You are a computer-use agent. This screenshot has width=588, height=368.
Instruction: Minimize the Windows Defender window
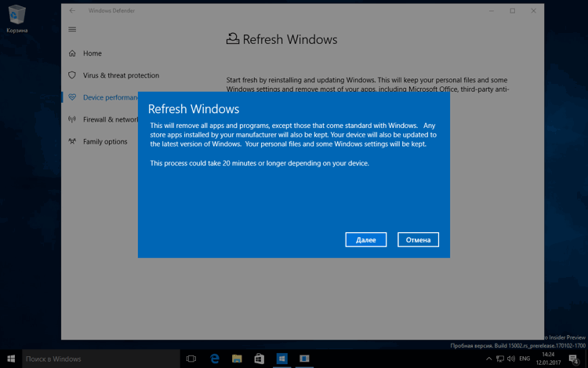(x=492, y=11)
